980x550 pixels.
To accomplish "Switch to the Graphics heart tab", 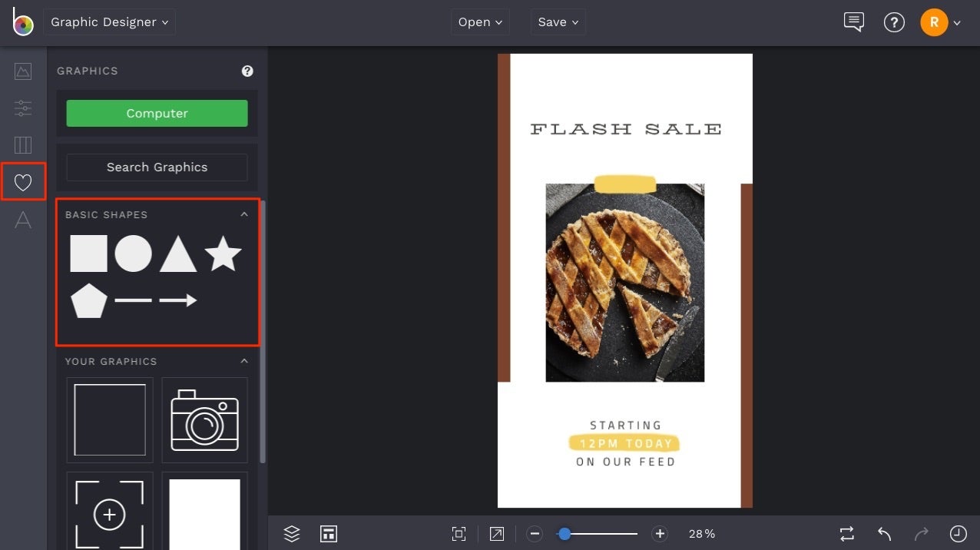I will [x=23, y=181].
